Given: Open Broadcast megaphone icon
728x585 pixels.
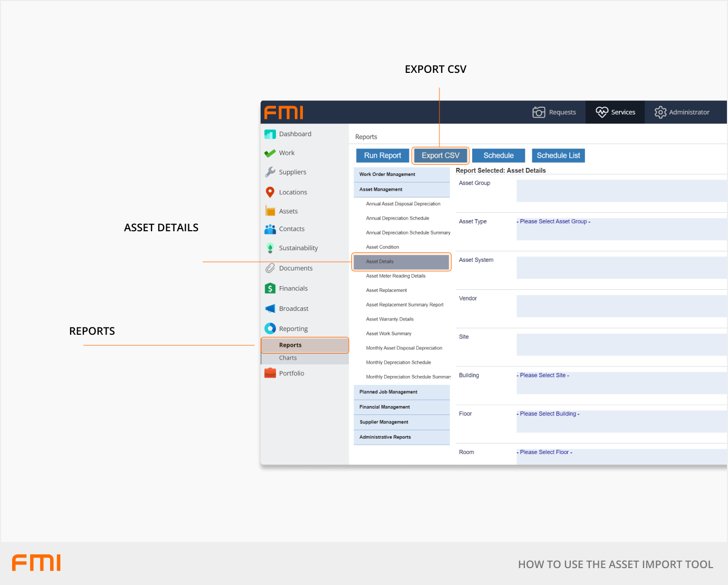Looking at the screenshot, I should click(270, 309).
